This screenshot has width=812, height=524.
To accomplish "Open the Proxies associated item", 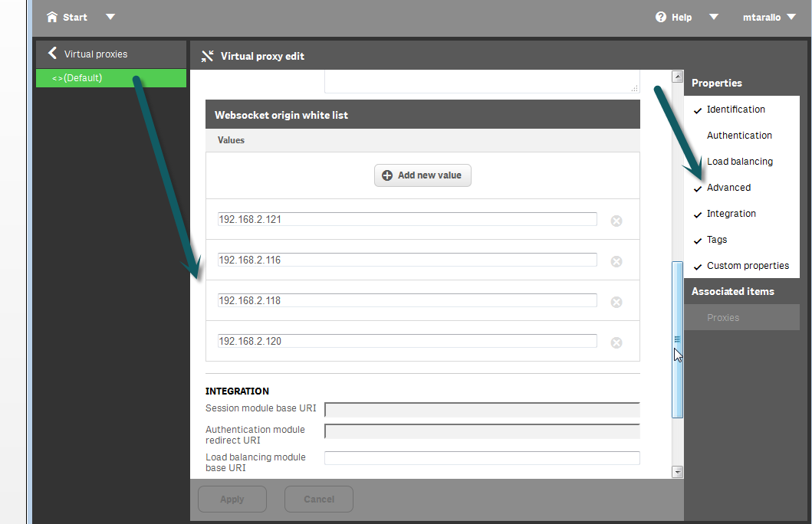I will pos(741,318).
